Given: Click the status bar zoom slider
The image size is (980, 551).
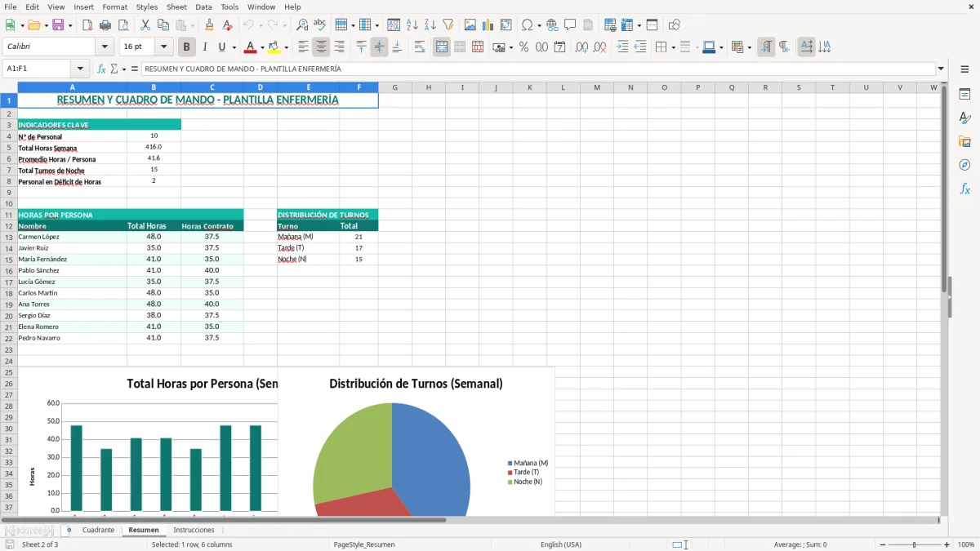Looking at the screenshot, I should click(x=915, y=544).
